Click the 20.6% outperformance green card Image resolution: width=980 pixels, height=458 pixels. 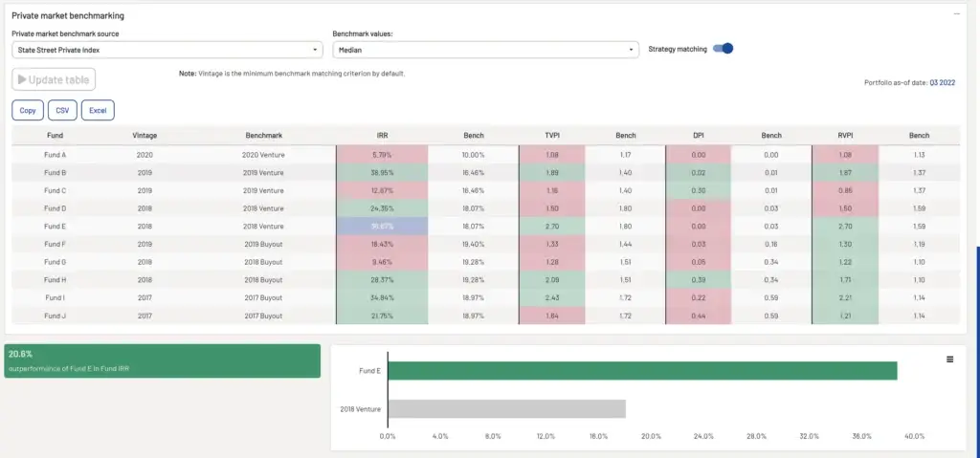(x=163, y=361)
